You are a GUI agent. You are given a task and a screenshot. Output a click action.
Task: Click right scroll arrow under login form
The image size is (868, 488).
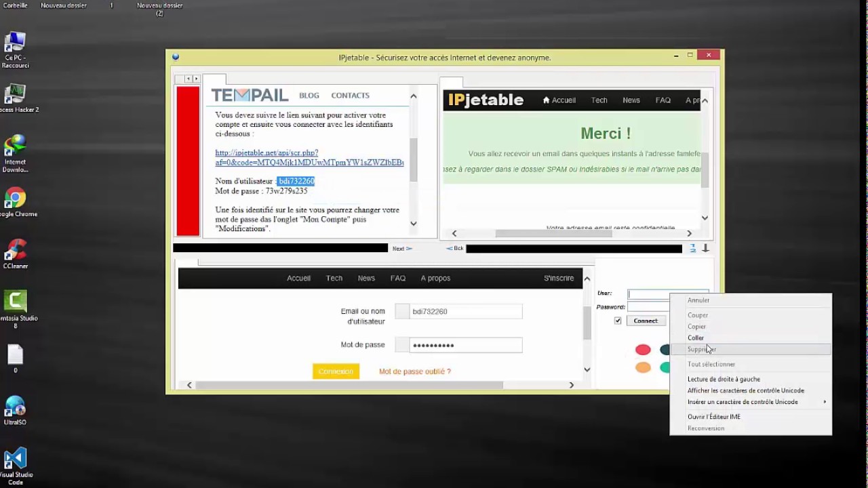tap(571, 385)
